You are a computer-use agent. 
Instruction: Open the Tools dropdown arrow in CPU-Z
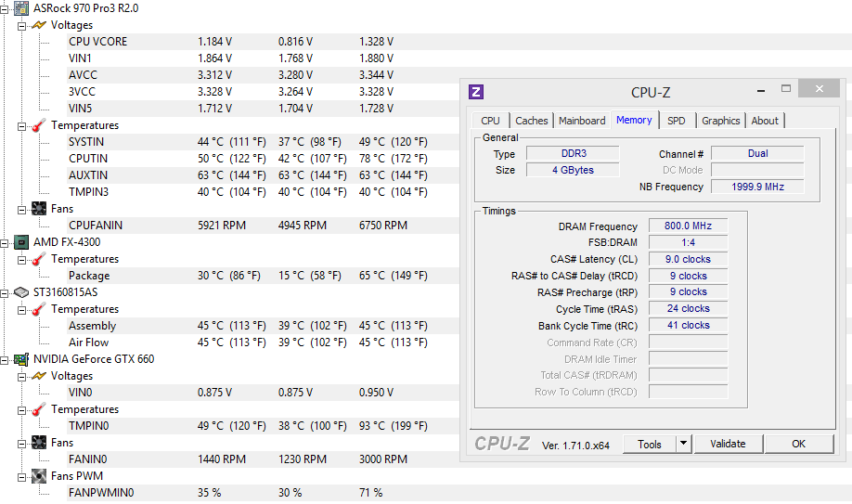[x=684, y=445]
